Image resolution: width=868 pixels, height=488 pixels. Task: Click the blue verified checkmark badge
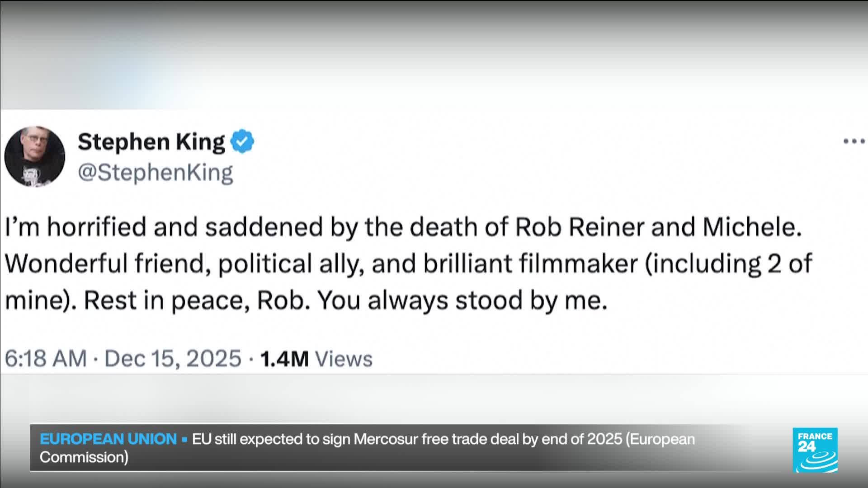[x=242, y=141]
